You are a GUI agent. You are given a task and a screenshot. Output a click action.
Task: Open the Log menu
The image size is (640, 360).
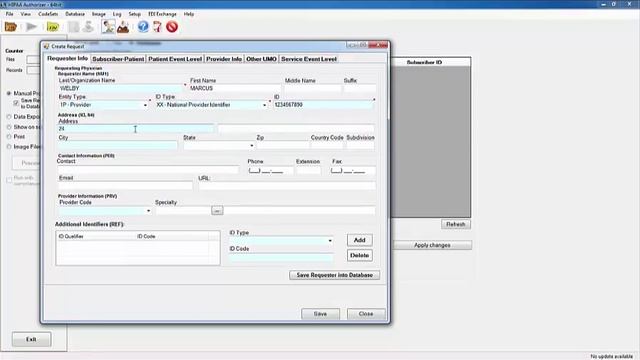click(117, 14)
